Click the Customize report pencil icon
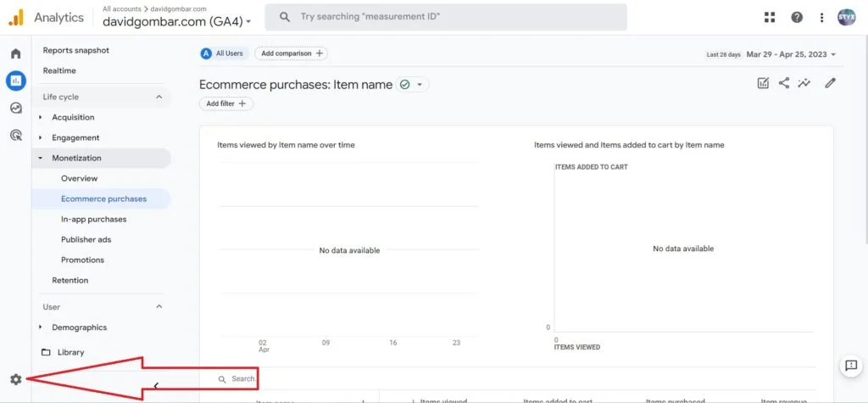This screenshot has width=868, height=403. pos(829,83)
